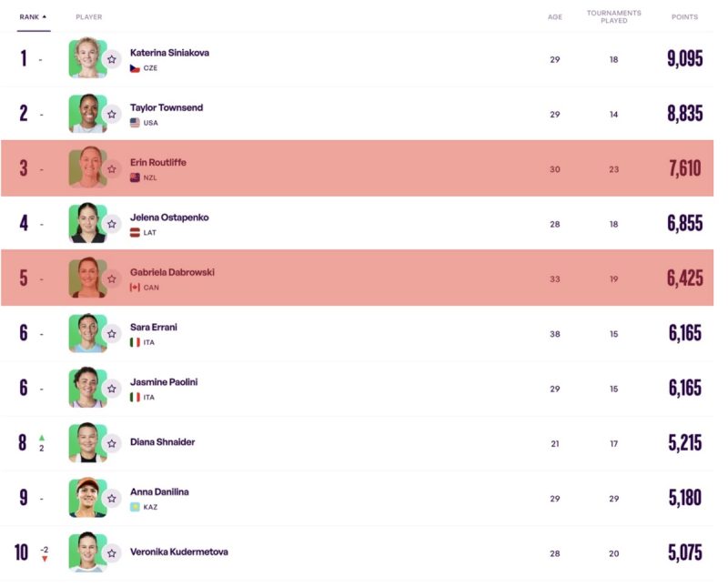This screenshot has width=728, height=587.
Task: Click Czech flag icon under Siniakova
Action: [135, 68]
